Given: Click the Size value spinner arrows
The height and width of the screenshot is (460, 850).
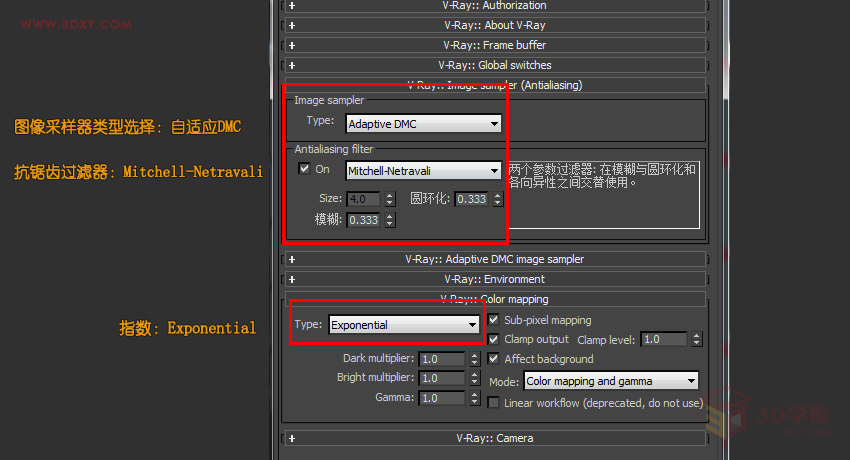Looking at the screenshot, I should pyautogui.click(x=390, y=199).
